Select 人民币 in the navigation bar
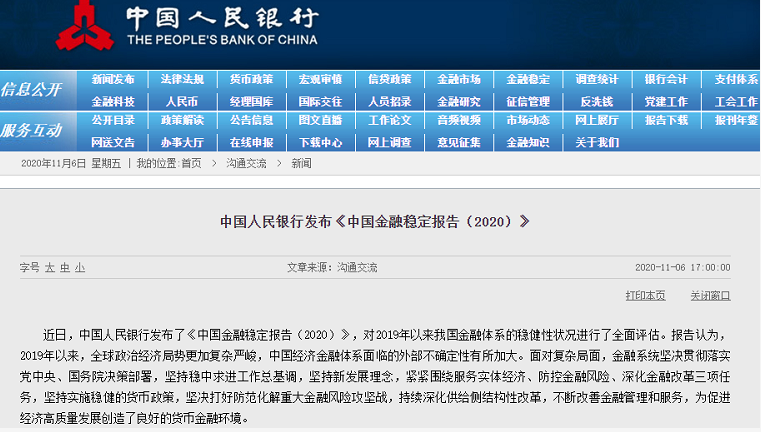Image resolution: width=761 pixels, height=432 pixels. tap(182, 101)
